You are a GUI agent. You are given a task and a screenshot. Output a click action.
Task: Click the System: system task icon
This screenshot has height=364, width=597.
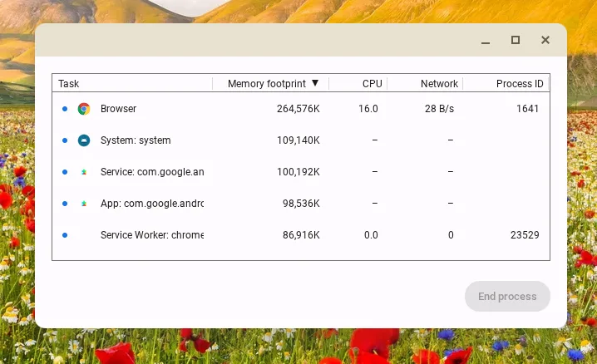(84, 140)
